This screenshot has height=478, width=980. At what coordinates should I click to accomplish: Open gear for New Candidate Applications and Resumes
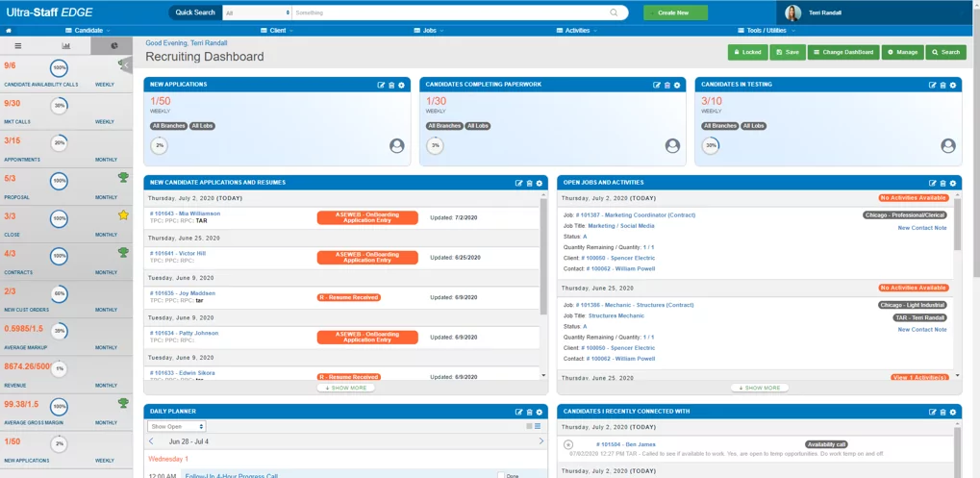[x=539, y=183]
